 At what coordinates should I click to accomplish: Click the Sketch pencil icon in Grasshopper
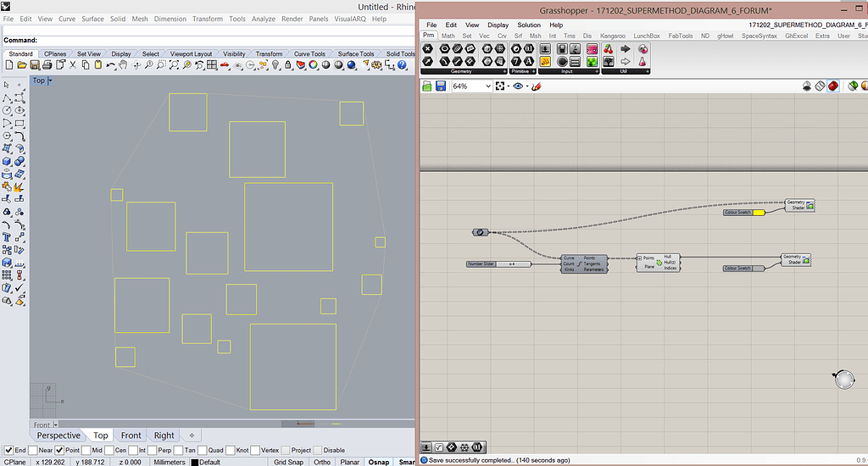(536, 86)
